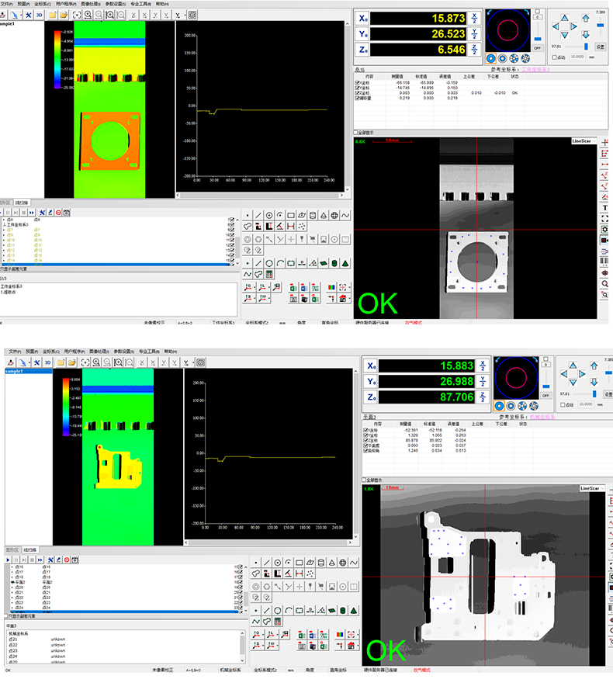Toggle X坐标 checkbox in top results table
613x700 pixels.
click(358, 82)
